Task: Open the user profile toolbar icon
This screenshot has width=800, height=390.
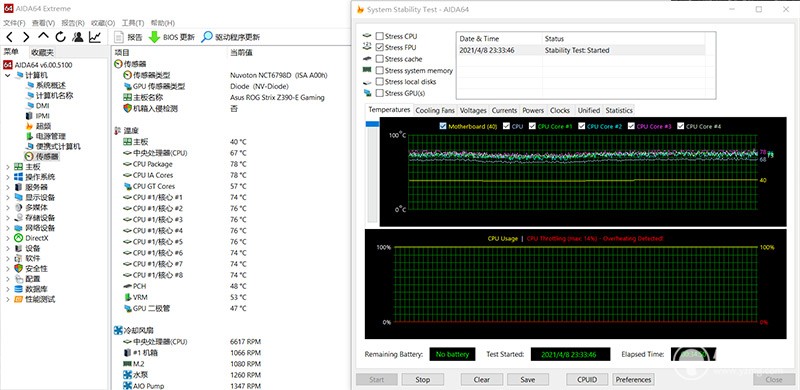Action: [x=78, y=37]
